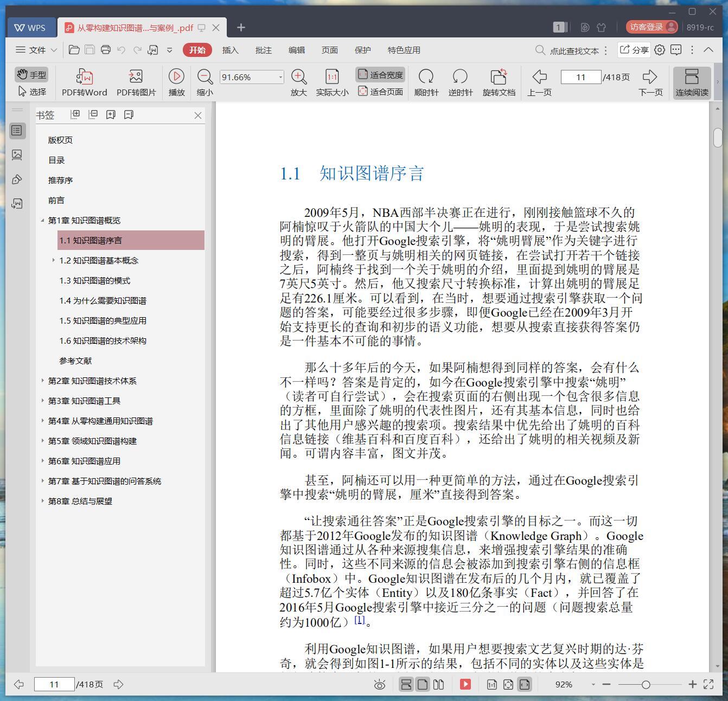
Task: Open the 开始 ribbon tab
Action: (197, 50)
